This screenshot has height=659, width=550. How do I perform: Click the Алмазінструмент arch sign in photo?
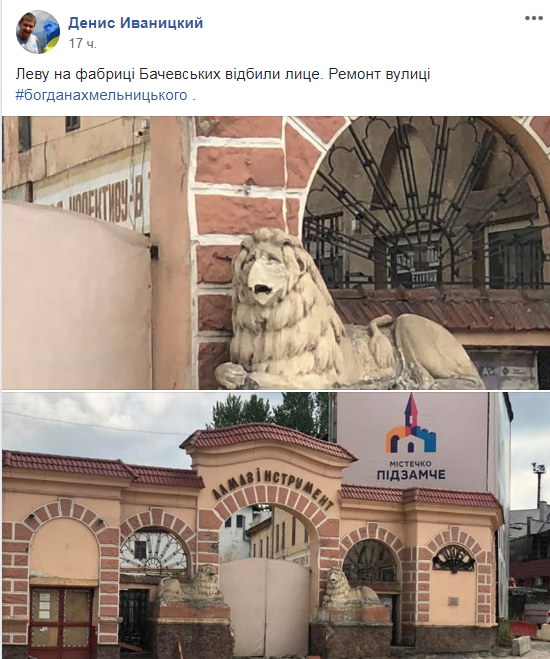coord(274,489)
